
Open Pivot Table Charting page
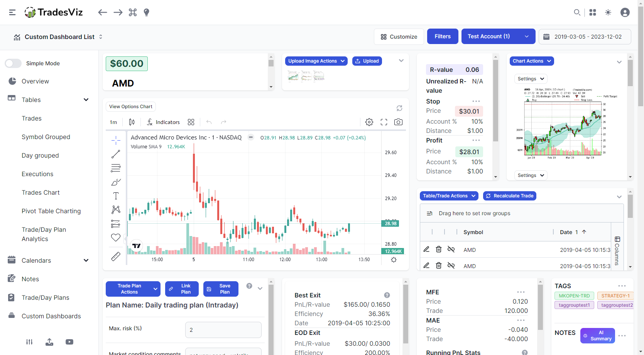[51, 211]
